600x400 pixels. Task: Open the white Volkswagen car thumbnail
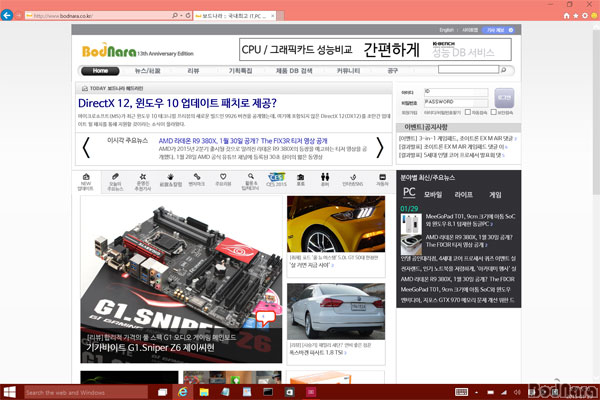pos(336,311)
